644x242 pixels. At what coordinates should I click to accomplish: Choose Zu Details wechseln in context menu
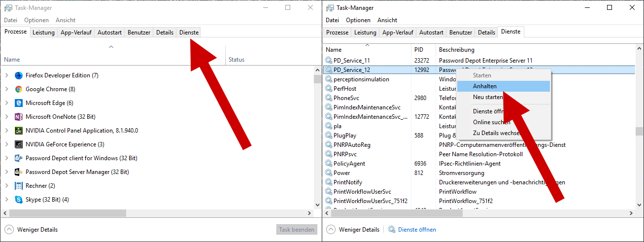(x=503, y=133)
